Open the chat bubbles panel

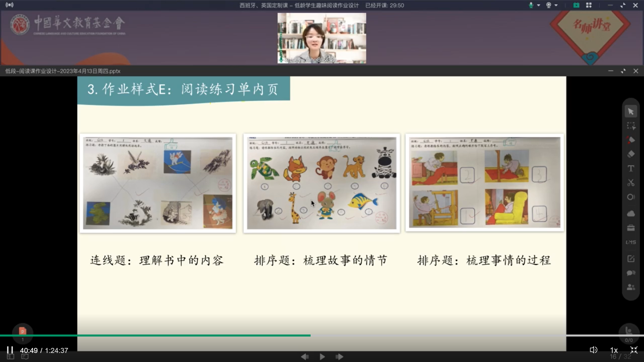[631, 273]
